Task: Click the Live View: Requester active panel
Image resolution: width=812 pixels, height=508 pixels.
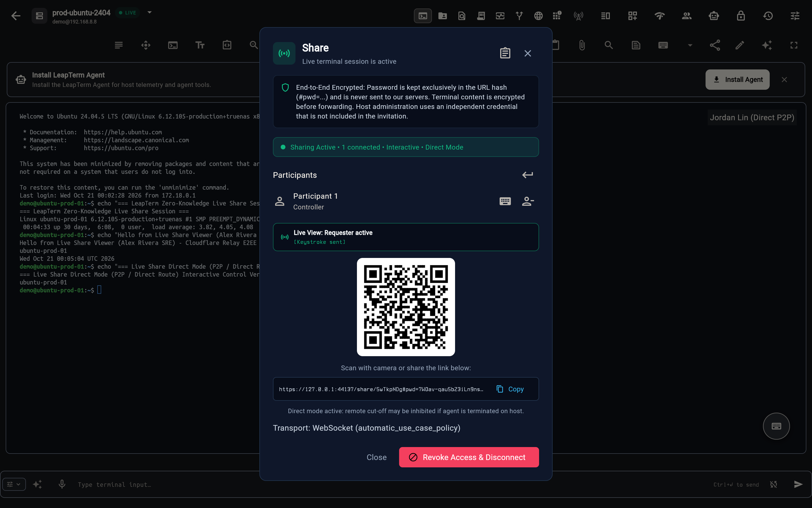Action: [x=406, y=237]
